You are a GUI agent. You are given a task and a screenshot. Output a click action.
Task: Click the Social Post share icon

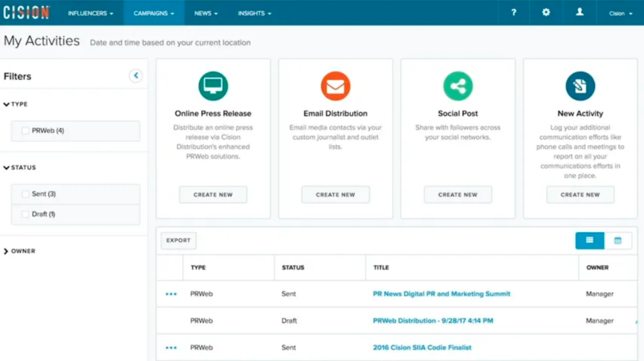click(458, 86)
